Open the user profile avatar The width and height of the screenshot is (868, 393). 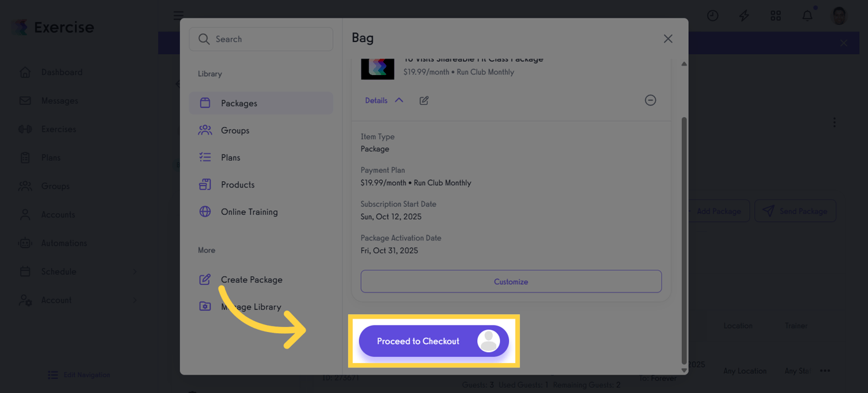coord(839,15)
